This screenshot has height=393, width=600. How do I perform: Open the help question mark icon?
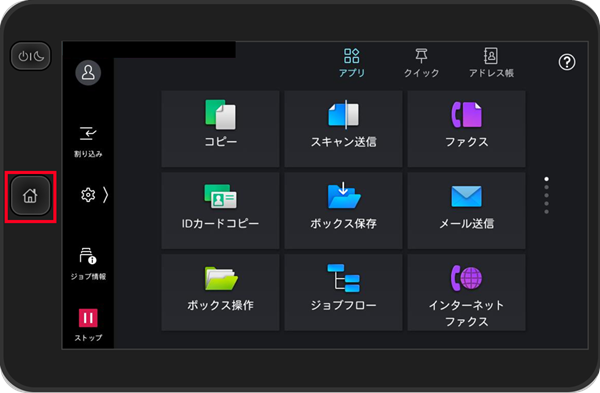pyautogui.click(x=567, y=62)
